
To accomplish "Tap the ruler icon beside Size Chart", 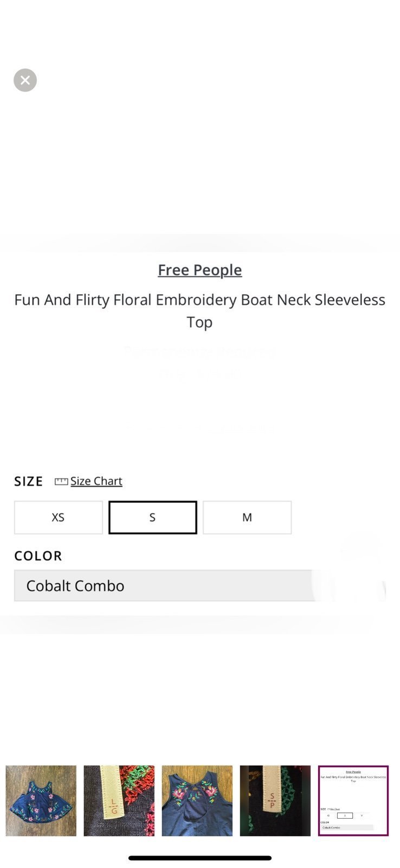I will tap(61, 481).
